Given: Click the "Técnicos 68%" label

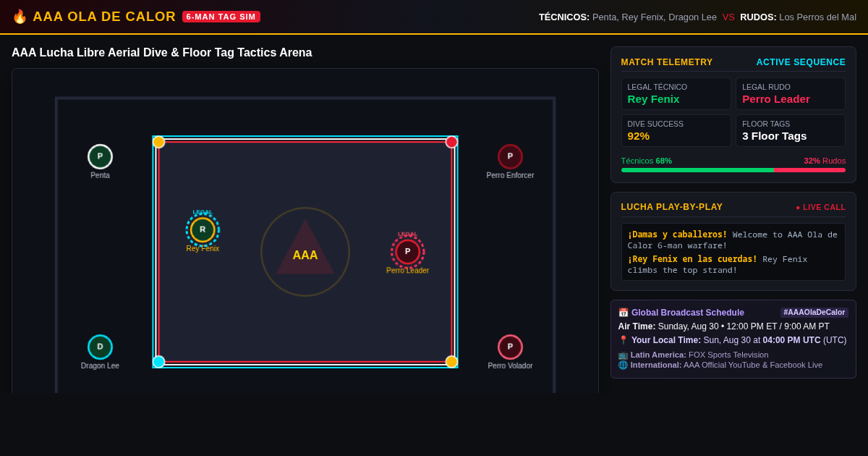Looking at the screenshot, I should [x=647, y=161].
